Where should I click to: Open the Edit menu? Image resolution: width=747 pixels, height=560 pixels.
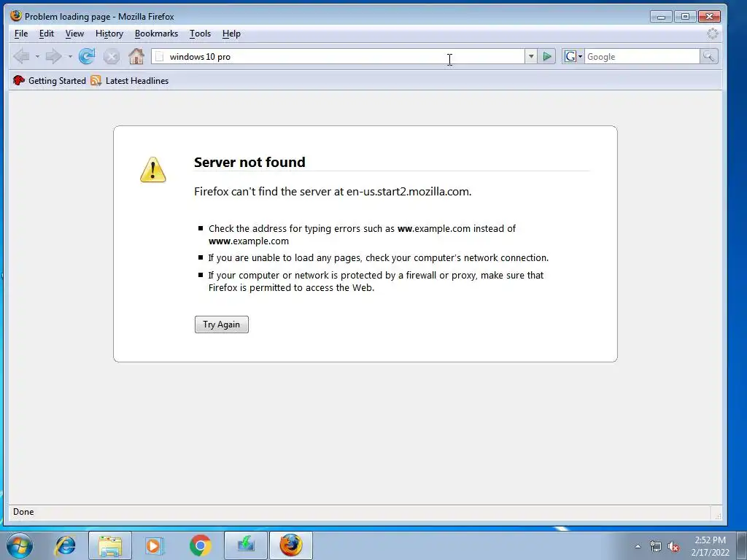[46, 34]
